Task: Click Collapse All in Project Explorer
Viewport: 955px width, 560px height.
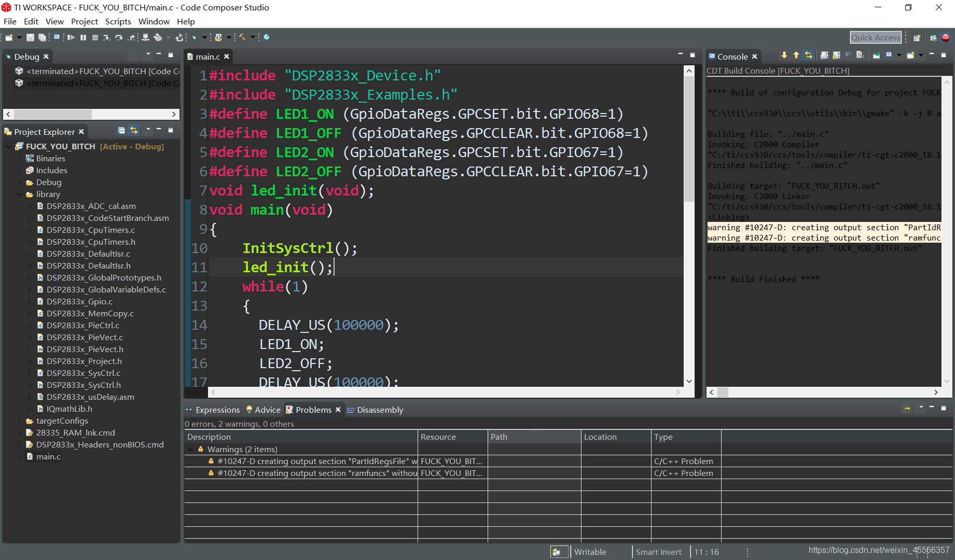Action: tap(121, 130)
